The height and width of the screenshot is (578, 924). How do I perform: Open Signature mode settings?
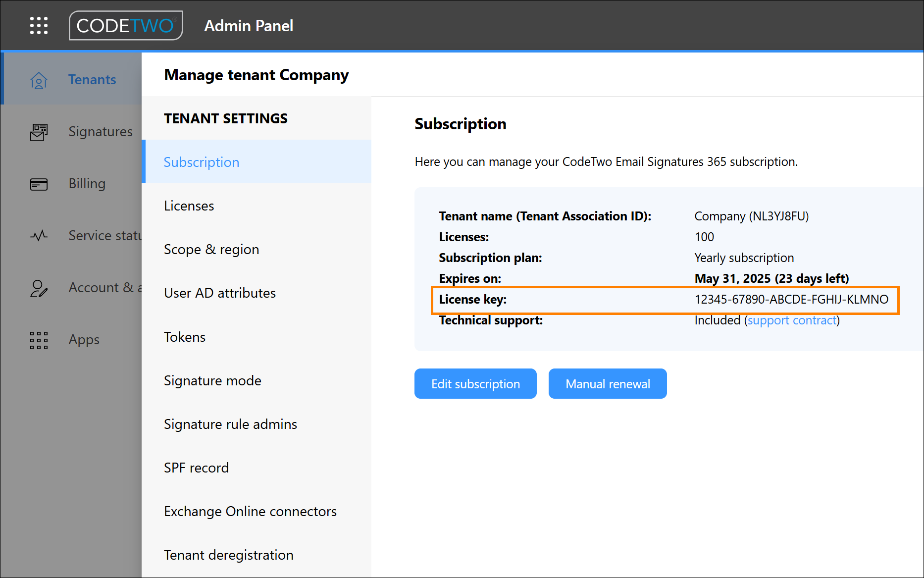pyautogui.click(x=257, y=380)
